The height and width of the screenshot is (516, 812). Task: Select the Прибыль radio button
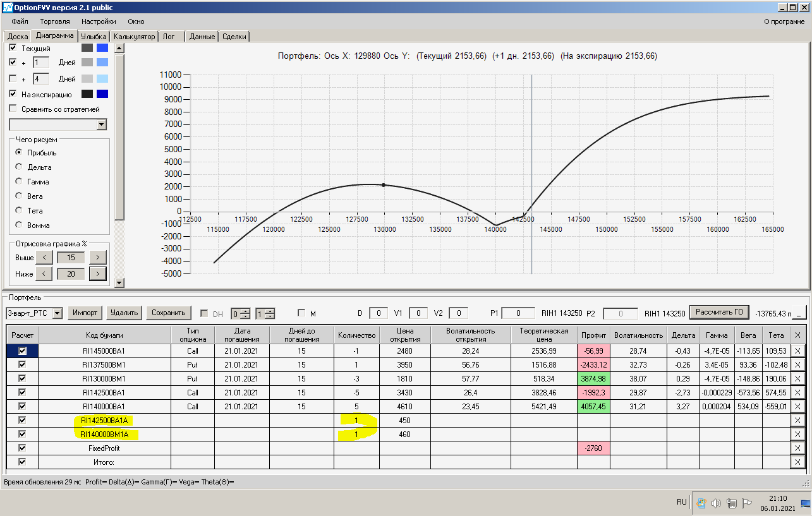(19, 153)
